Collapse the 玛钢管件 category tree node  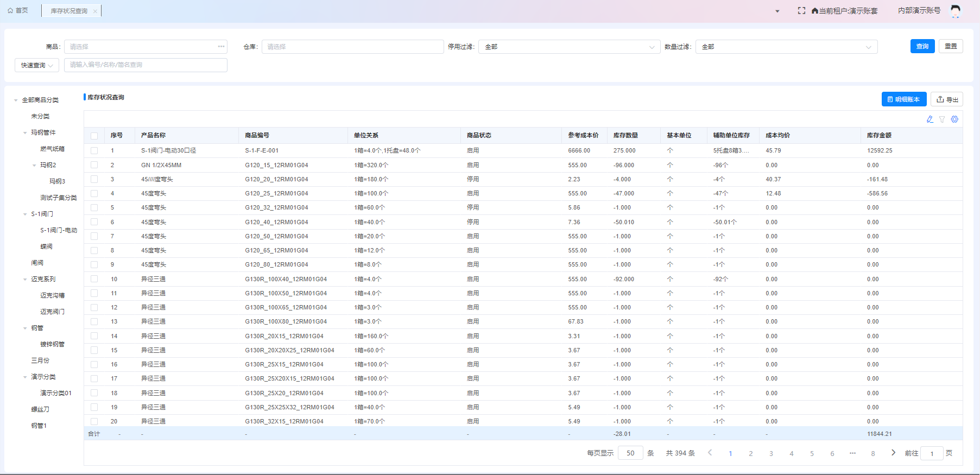(x=25, y=133)
